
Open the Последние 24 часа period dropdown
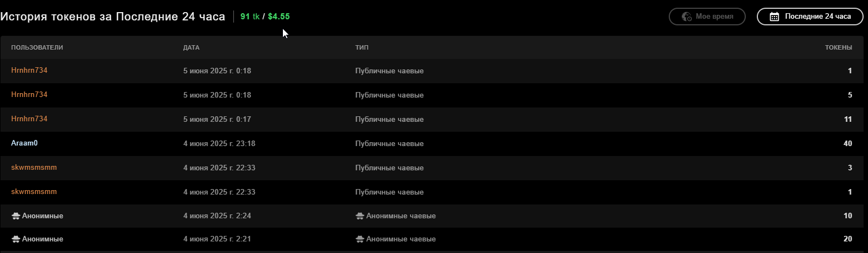810,17
